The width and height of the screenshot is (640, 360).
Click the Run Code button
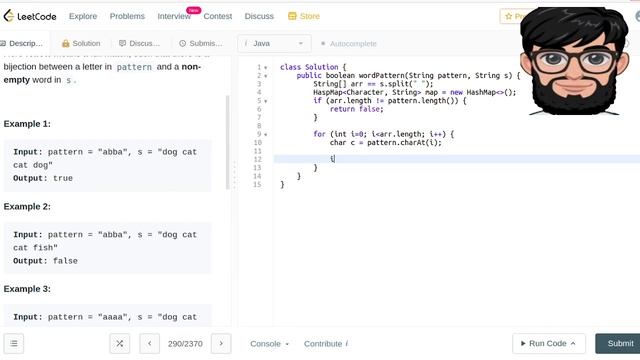[x=549, y=344]
